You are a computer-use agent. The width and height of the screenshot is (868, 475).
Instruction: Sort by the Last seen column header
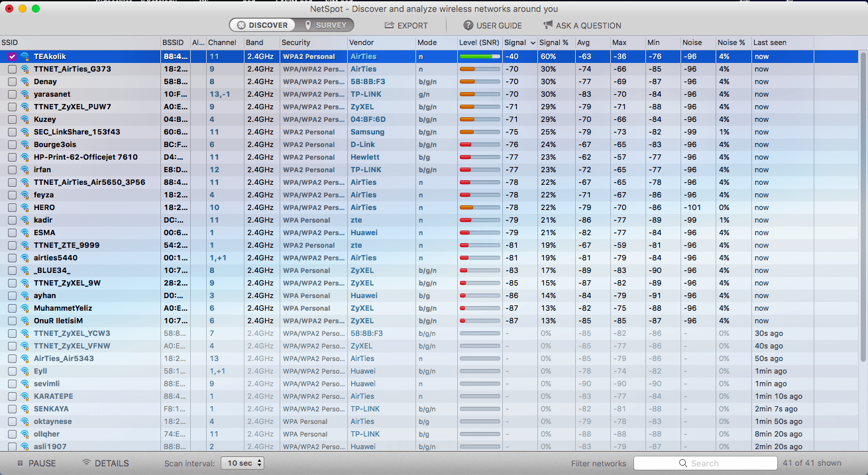[783, 42]
